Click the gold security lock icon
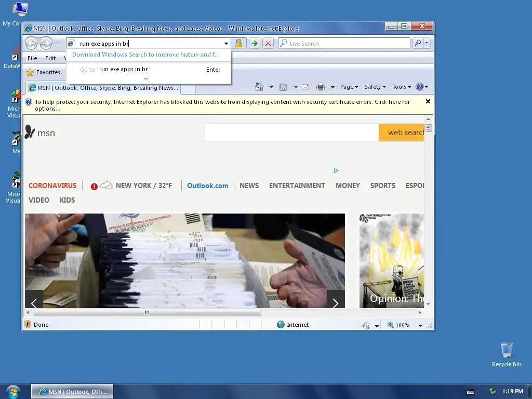 (238, 43)
